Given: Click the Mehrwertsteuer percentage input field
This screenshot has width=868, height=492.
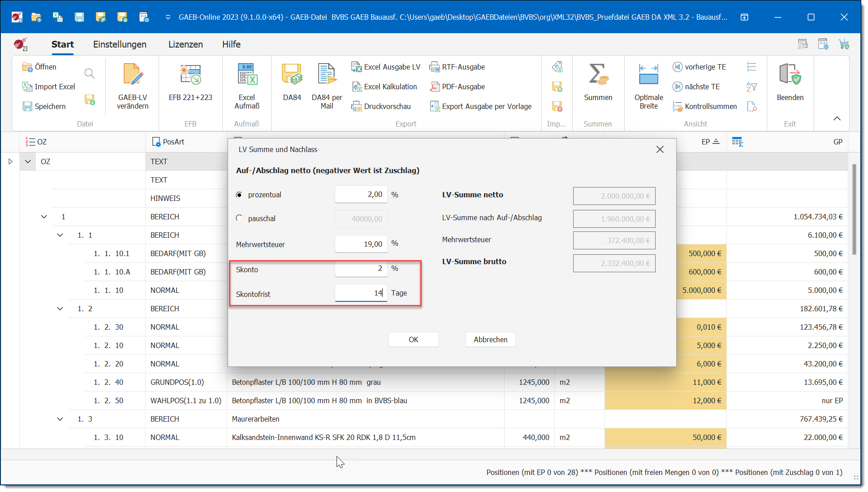Looking at the screenshot, I should (361, 244).
